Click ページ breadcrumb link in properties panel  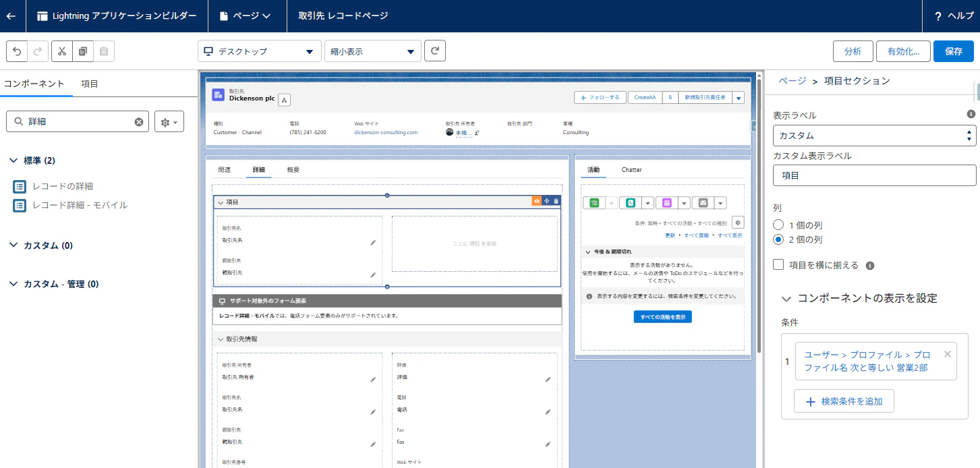tap(792, 81)
